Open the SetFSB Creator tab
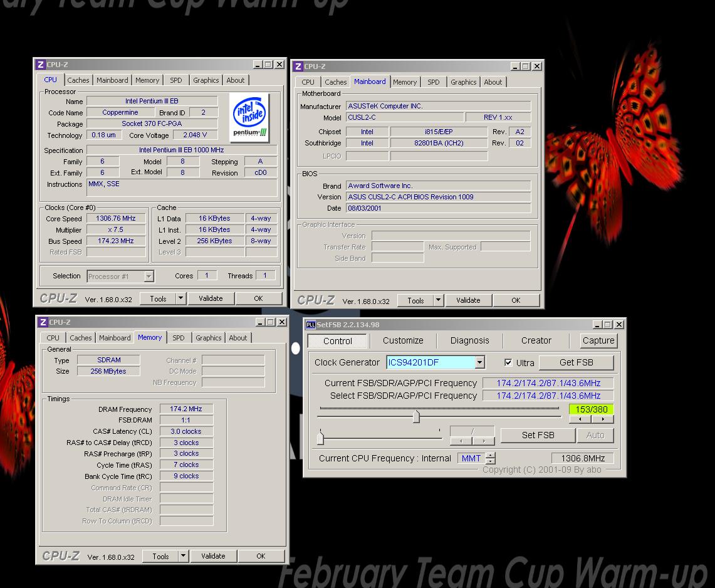This screenshot has width=715, height=588. (x=536, y=340)
